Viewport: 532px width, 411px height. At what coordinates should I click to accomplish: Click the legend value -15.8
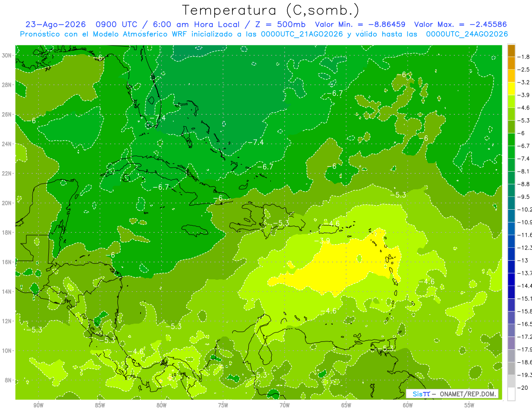pos(525,311)
